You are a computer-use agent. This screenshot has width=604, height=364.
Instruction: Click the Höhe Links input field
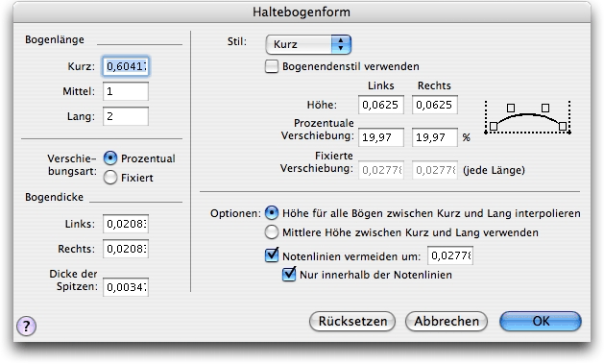pos(381,105)
